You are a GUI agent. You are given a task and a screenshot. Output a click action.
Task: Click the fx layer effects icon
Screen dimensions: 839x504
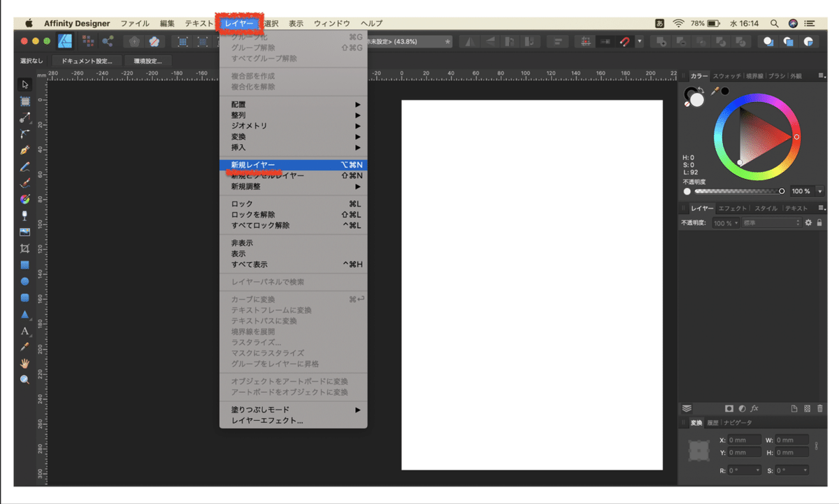click(755, 408)
